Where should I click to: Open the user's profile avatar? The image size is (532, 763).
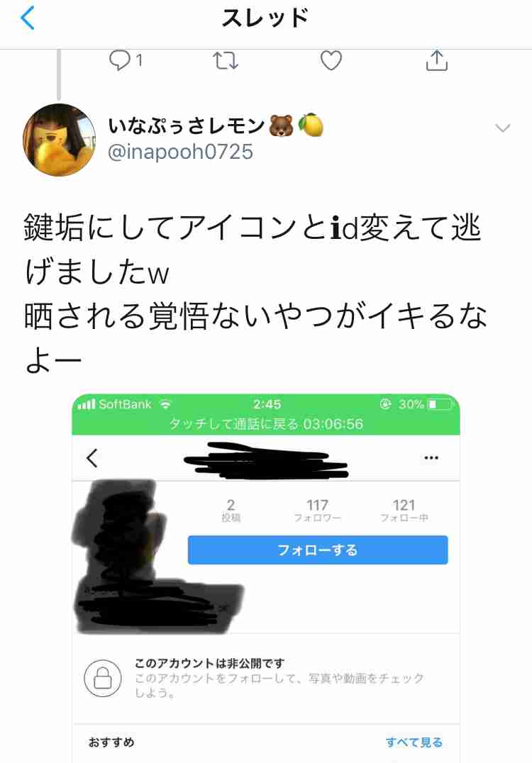coord(60,140)
